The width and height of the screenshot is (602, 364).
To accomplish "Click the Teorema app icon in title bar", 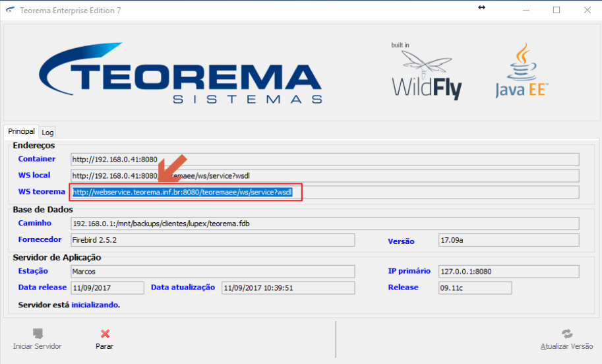I will (x=11, y=11).
